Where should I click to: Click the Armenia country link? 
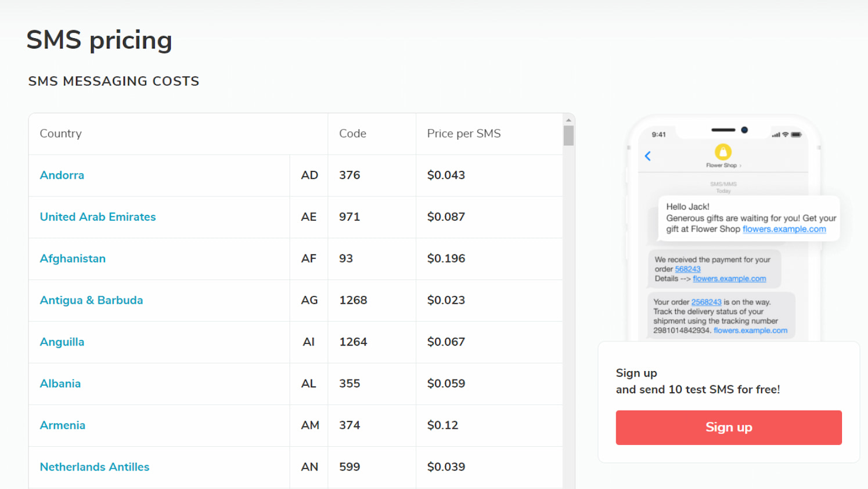click(63, 425)
